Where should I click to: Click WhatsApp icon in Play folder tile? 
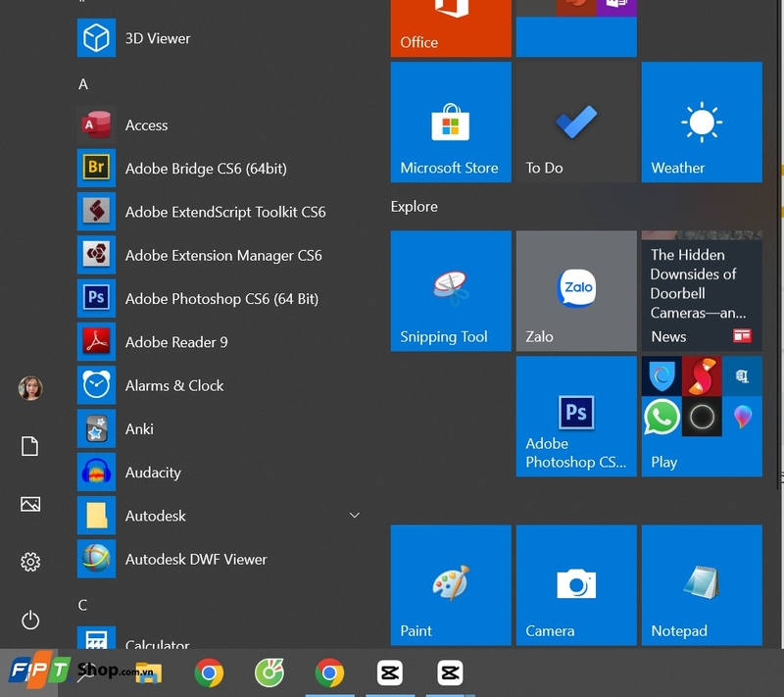pyautogui.click(x=661, y=417)
